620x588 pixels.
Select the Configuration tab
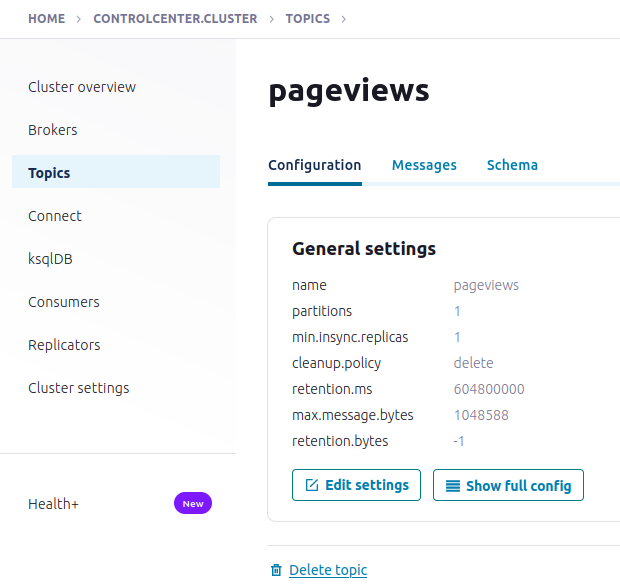pyautogui.click(x=314, y=165)
